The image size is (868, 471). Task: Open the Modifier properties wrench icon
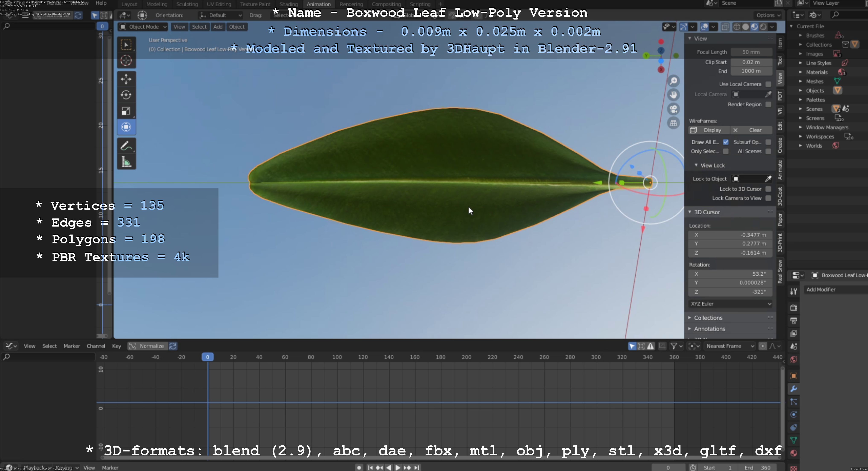coord(794,389)
